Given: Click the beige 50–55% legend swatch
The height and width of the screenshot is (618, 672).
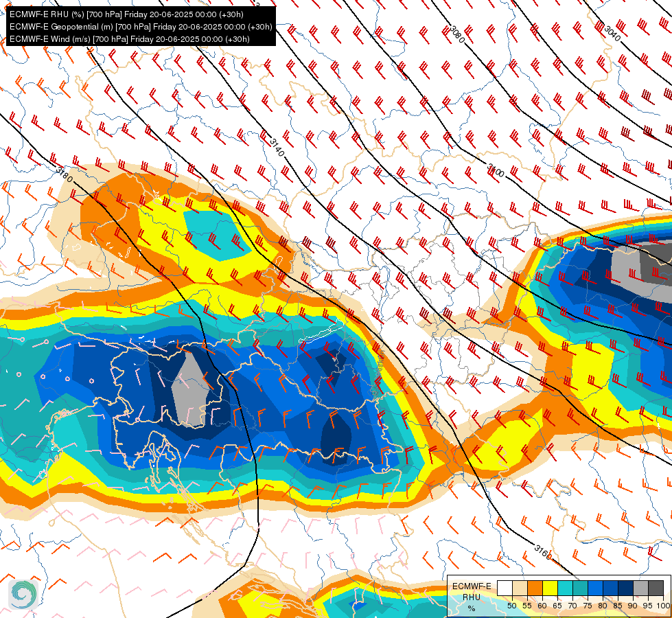Looking at the screenshot, I should tap(520, 588).
